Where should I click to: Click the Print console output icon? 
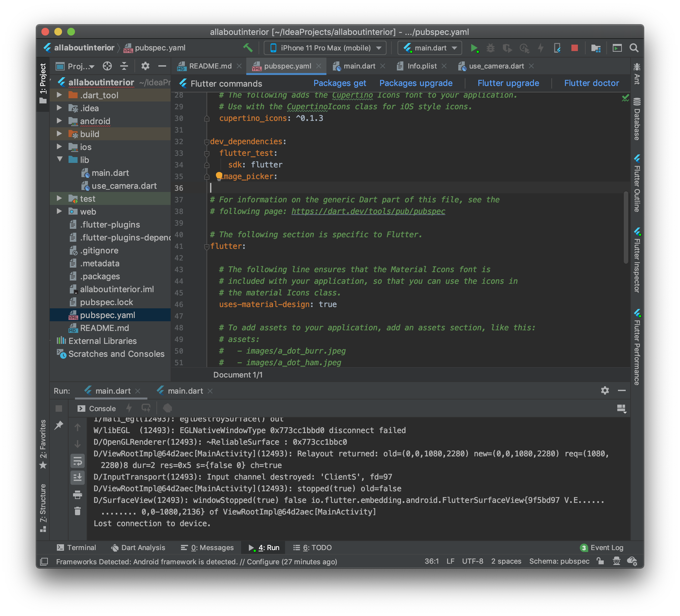click(78, 494)
